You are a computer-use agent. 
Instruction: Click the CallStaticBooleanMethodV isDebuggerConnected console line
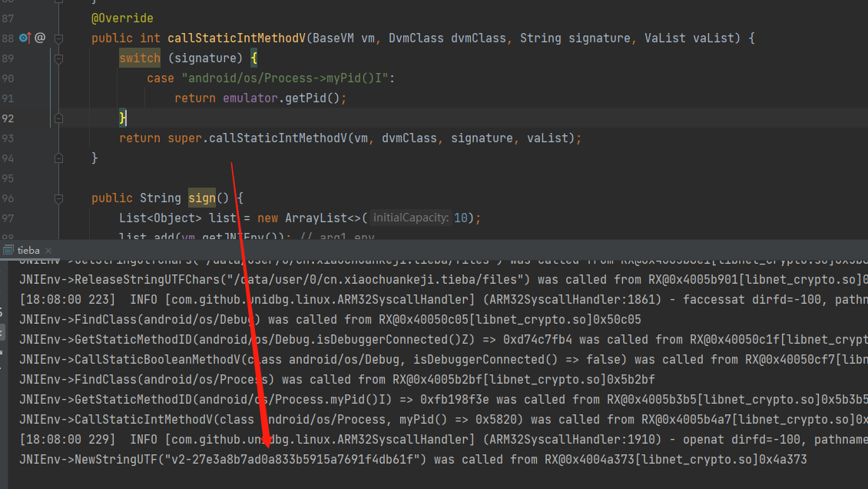(443, 359)
